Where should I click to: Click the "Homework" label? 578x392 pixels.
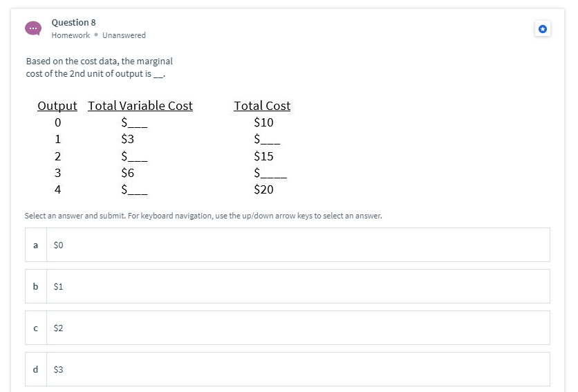tap(71, 35)
